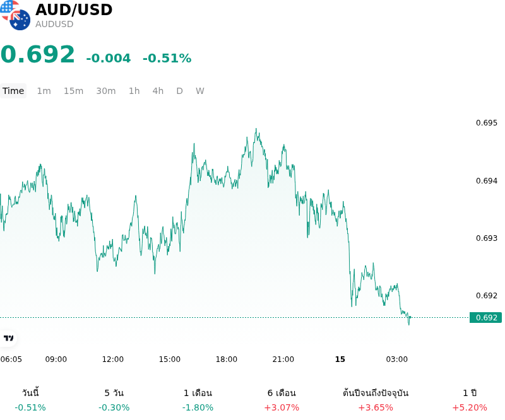Select the Time chart tab
The height and width of the screenshot is (420, 505).
(13, 91)
